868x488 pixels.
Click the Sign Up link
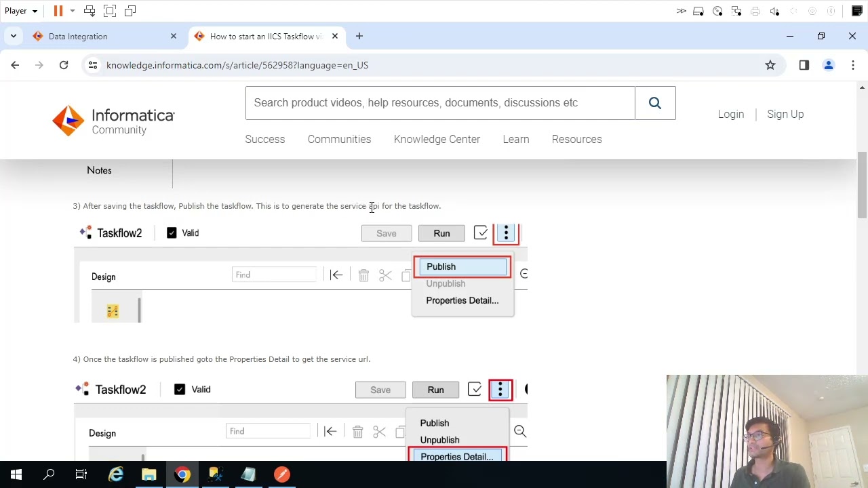click(785, 114)
